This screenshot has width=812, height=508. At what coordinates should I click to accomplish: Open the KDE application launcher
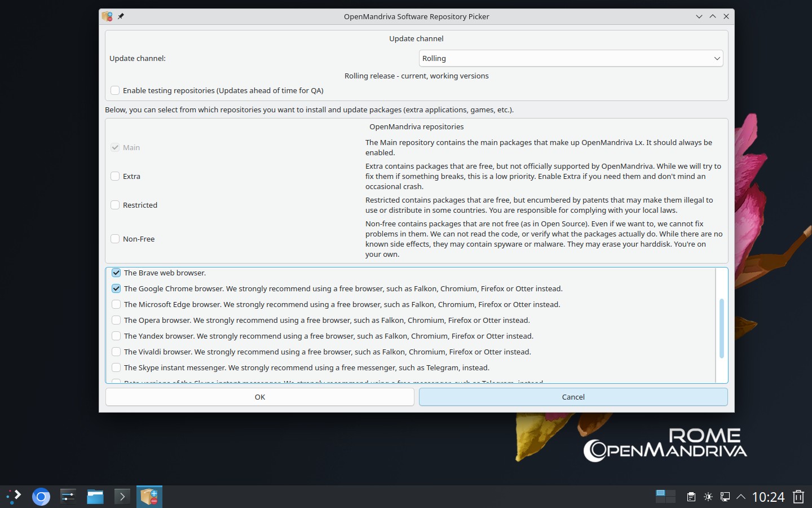[14, 497]
